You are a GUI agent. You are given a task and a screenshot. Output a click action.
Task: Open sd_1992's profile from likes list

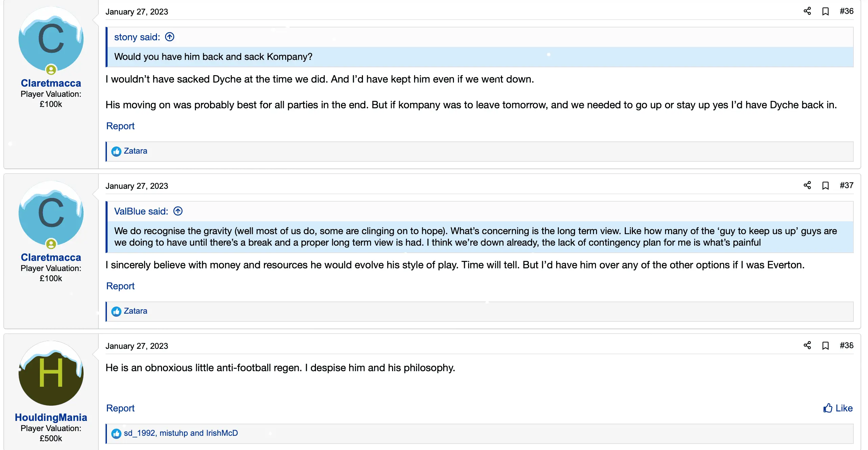(x=139, y=433)
